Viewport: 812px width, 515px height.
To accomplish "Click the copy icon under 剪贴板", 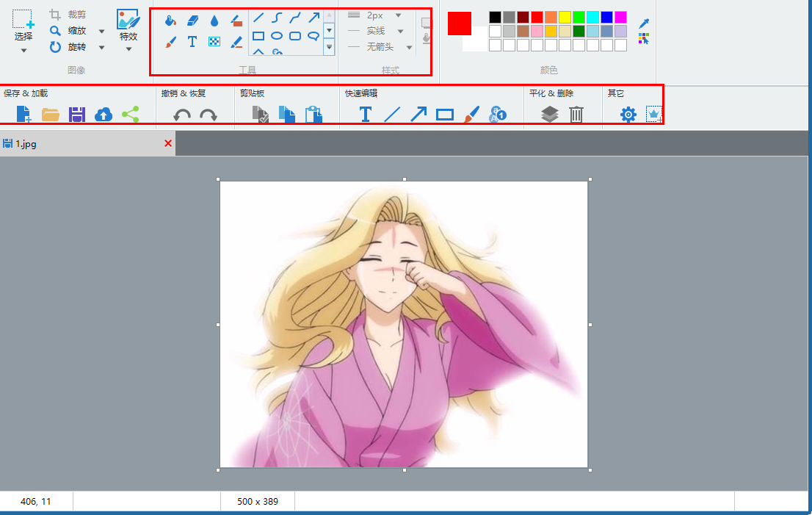I will pyautogui.click(x=287, y=115).
